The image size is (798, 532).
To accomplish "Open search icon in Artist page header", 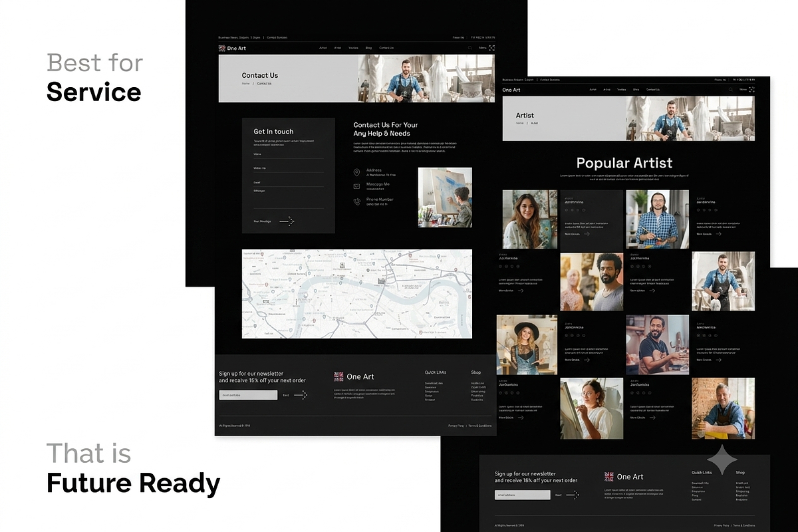I will (731, 89).
